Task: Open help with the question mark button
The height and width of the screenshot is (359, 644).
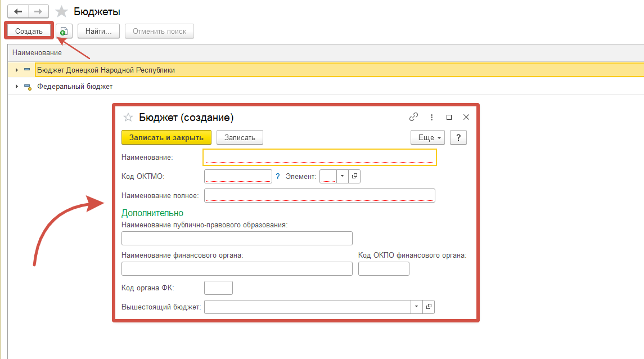Action: click(458, 138)
